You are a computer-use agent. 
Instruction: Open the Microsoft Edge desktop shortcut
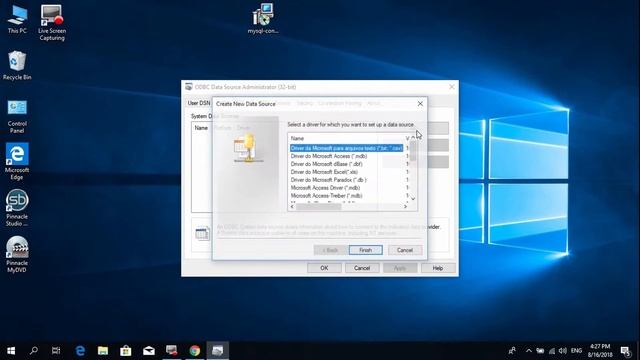pyautogui.click(x=17, y=162)
